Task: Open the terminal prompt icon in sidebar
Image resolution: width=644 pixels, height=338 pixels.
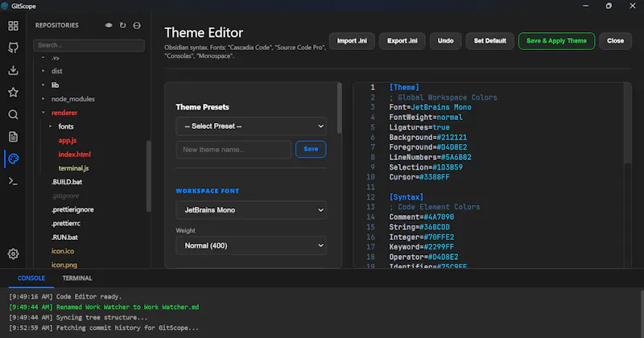Action: pyautogui.click(x=13, y=181)
